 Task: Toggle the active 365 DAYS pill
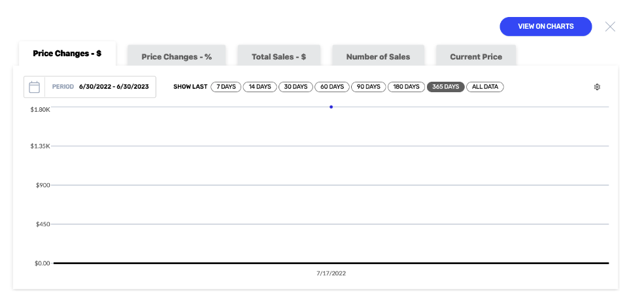click(x=446, y=87)
